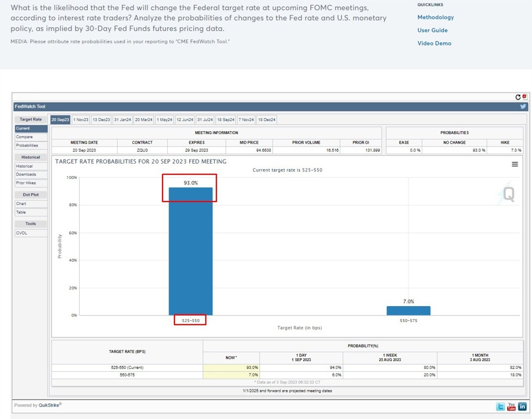Switch to the 1 Nov23 meeting tab
This screenshot has height=419, width=532.
coord(81,119)
